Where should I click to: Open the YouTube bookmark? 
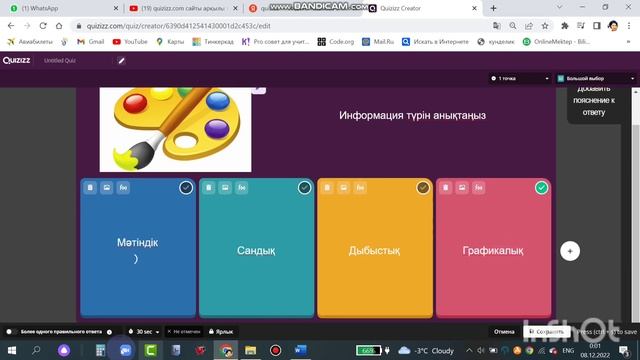point(130,42)
